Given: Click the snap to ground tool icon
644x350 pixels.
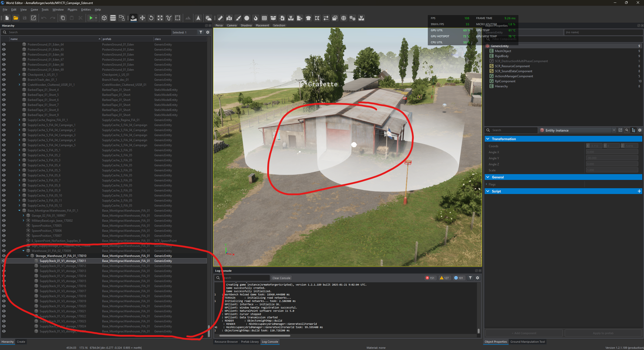Looking at the screenshot, I should click(x=134, y=18).
